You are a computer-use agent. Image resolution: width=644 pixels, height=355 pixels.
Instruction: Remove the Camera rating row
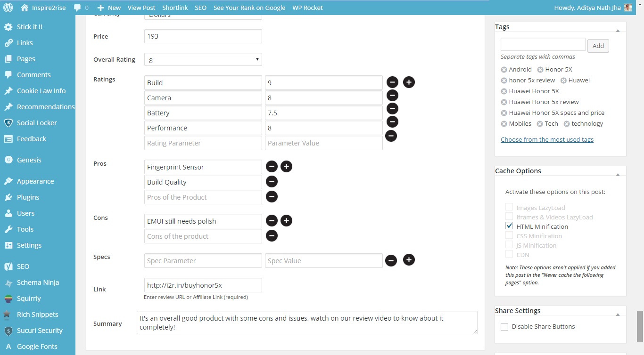[x=392, y=96]
